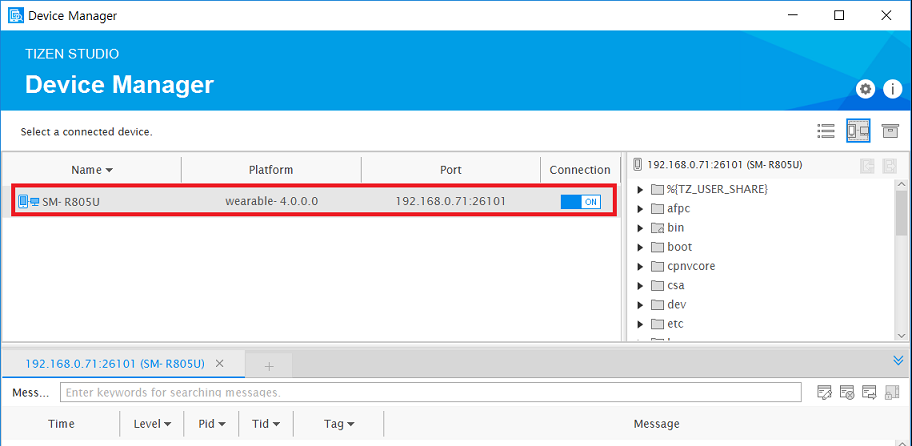The image size is (912, 446).
Task: Add a new log tab with plus
Action: pyautogui.click(x=268, y=366)
